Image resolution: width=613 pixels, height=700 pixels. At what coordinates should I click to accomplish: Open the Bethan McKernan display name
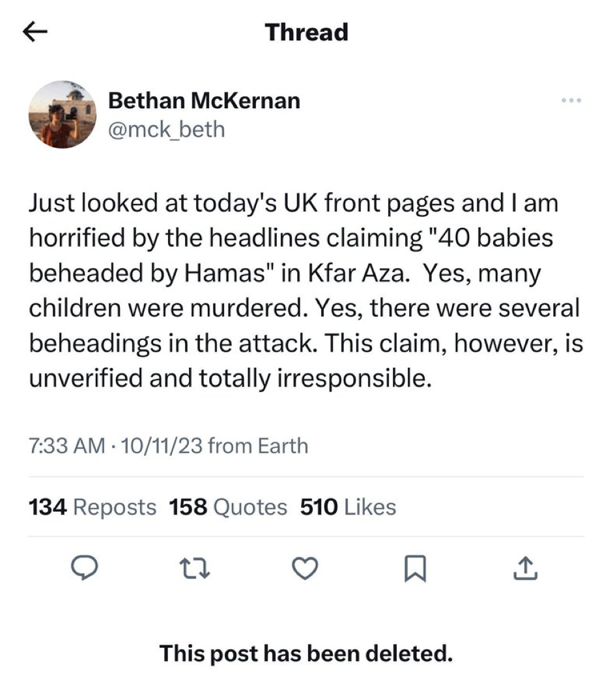204,100
